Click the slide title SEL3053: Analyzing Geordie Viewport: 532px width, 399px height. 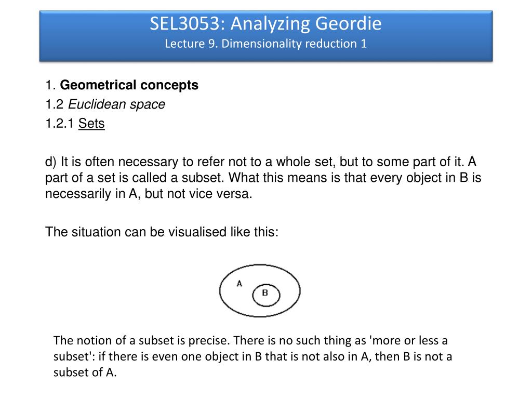coord(265,24)
